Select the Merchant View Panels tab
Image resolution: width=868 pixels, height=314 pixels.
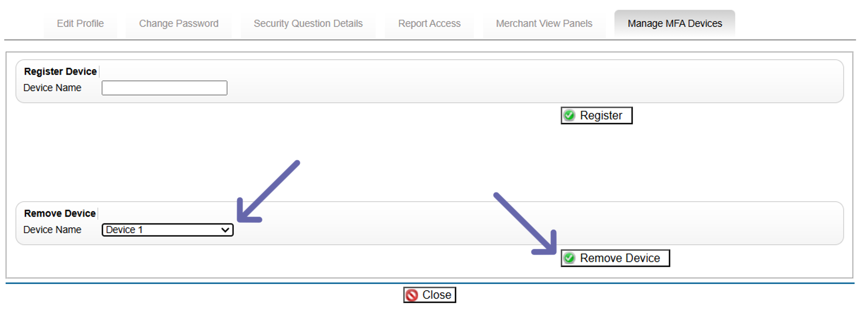pyautogui.click(x=544, y=24)
